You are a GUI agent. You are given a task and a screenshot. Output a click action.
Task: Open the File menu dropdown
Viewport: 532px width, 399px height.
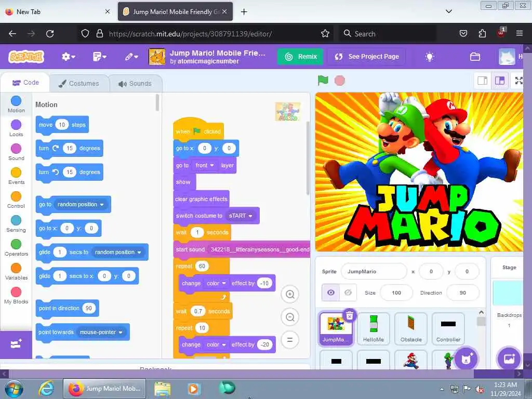(99, 57)
